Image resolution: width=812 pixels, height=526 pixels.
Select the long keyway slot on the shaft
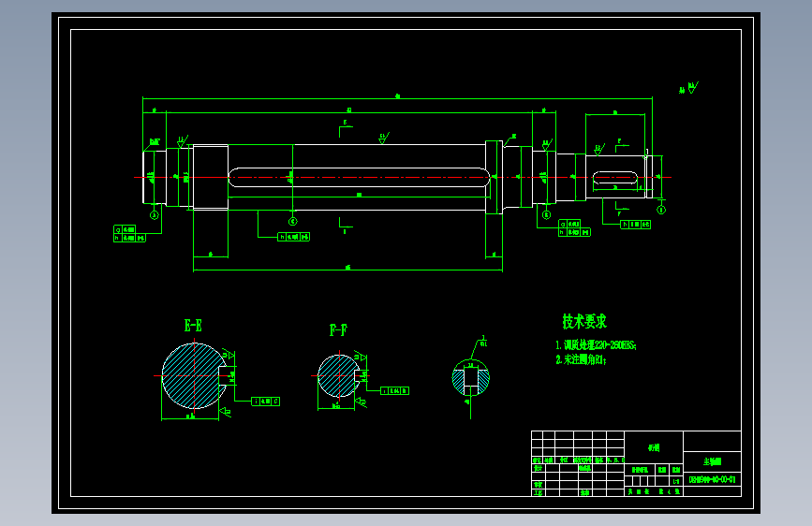(359, 178)
